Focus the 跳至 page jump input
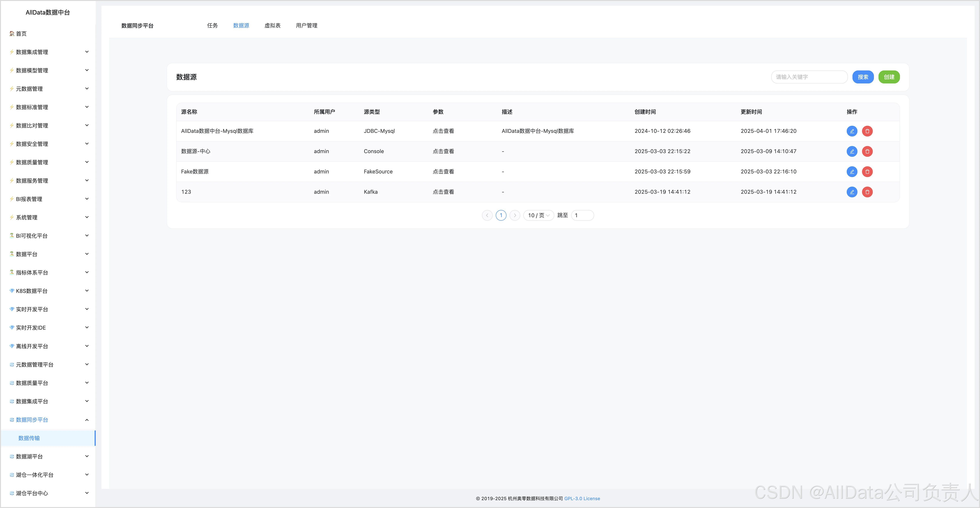The height and width of the screenshot is (508, 980). (582, 215)
